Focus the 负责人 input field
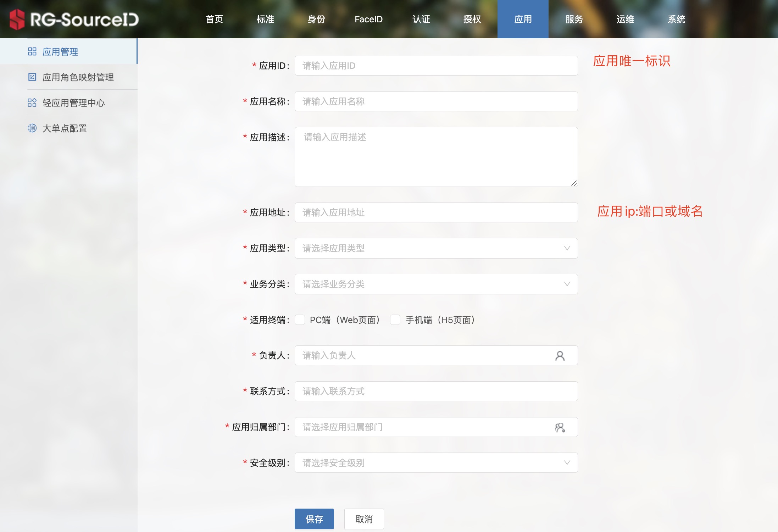The height and width of the screenshot is (532, 778). tap(436, 355)
